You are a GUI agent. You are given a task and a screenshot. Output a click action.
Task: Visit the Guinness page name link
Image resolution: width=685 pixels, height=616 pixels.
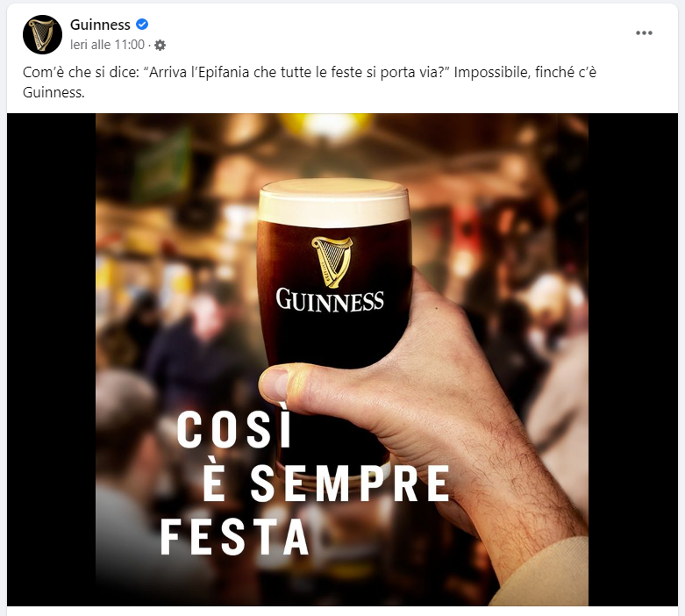coord(100,25)
